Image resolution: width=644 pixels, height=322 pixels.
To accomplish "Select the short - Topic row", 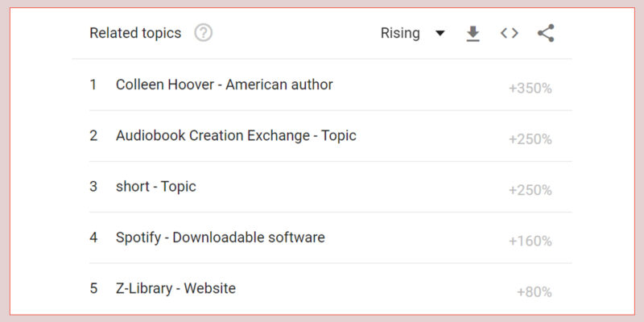I will click(x=330, y=187).
